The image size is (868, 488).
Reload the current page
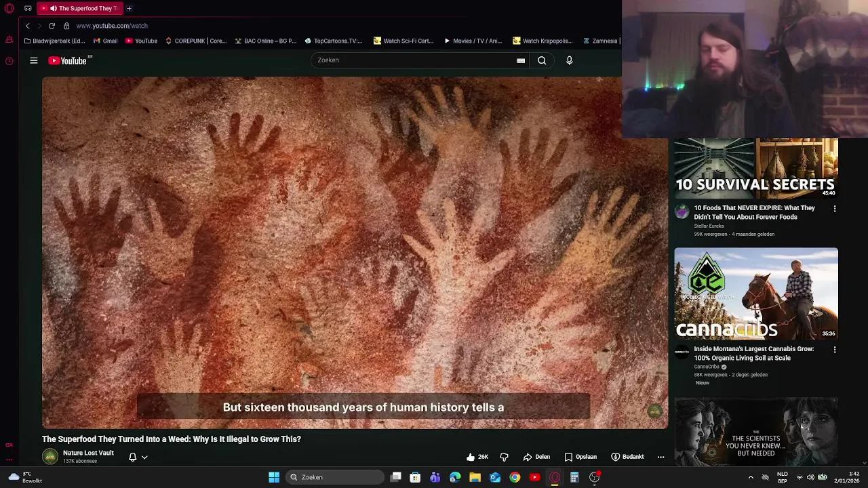tap(52, 26)
